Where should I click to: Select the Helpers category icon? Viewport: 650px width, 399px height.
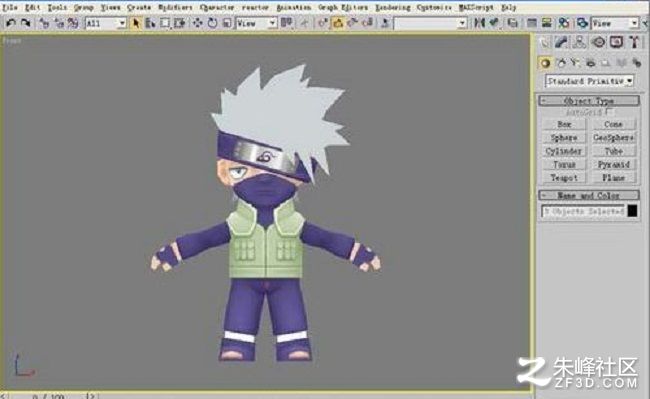[605, 63]
